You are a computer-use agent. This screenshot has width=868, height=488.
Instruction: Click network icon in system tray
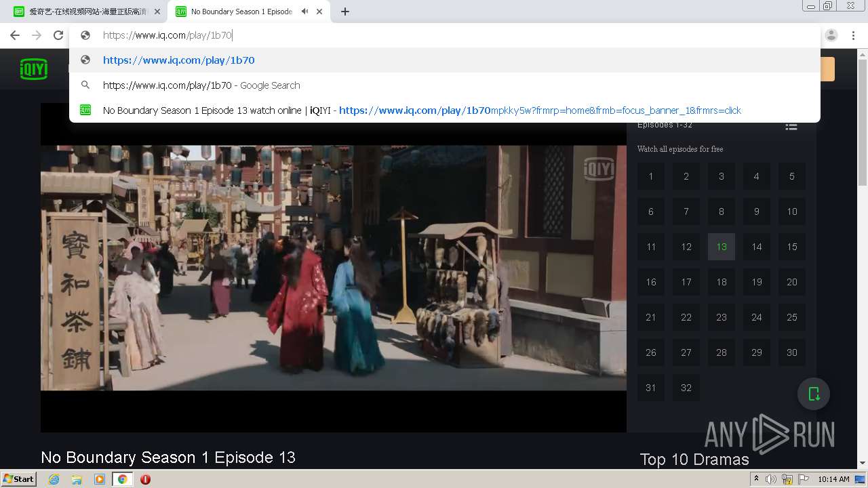787,479
